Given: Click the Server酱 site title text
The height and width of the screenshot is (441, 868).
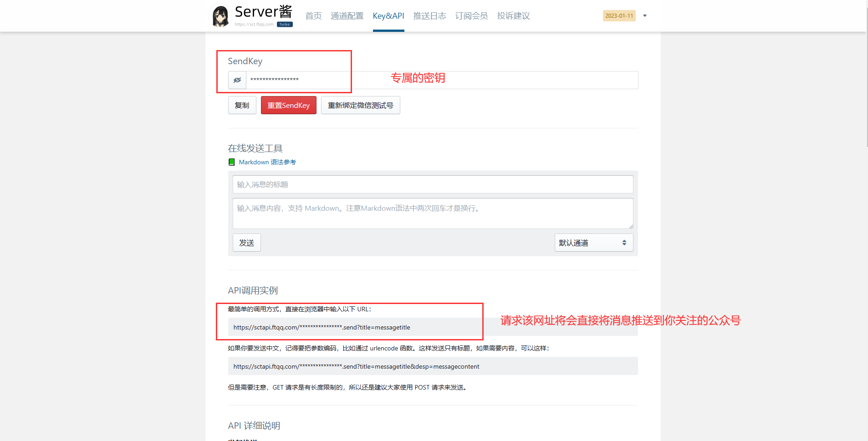Looking at the screenshot, I should coord(263,12).
